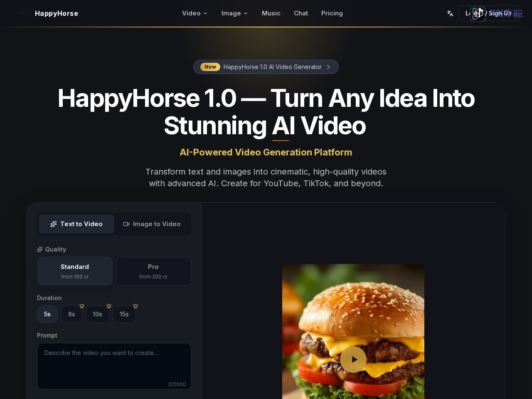
Task: Choose the 8s duration
Action: (x=71, y=314)
